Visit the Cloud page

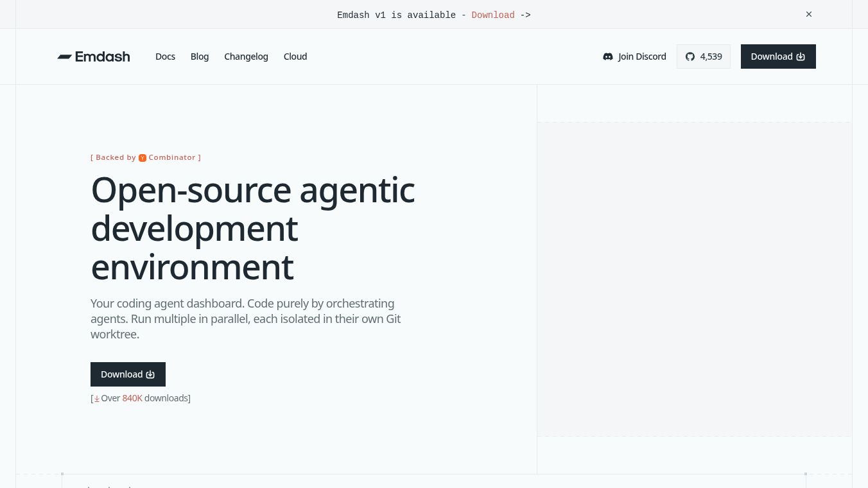[295, 57]
